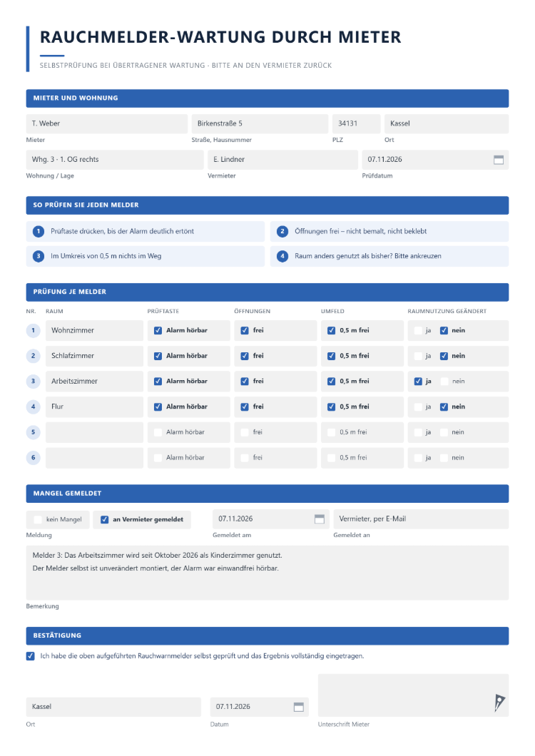Edit street field 'Birkenstraße 5'

(260, 124)
